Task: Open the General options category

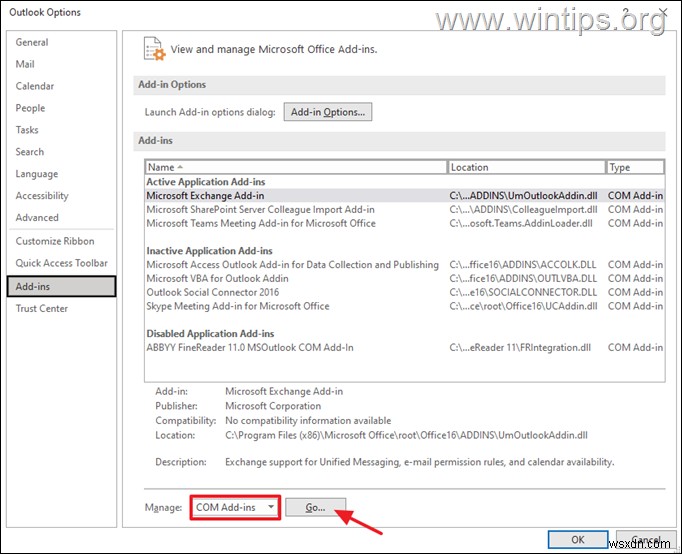Action: click(32, 42)
